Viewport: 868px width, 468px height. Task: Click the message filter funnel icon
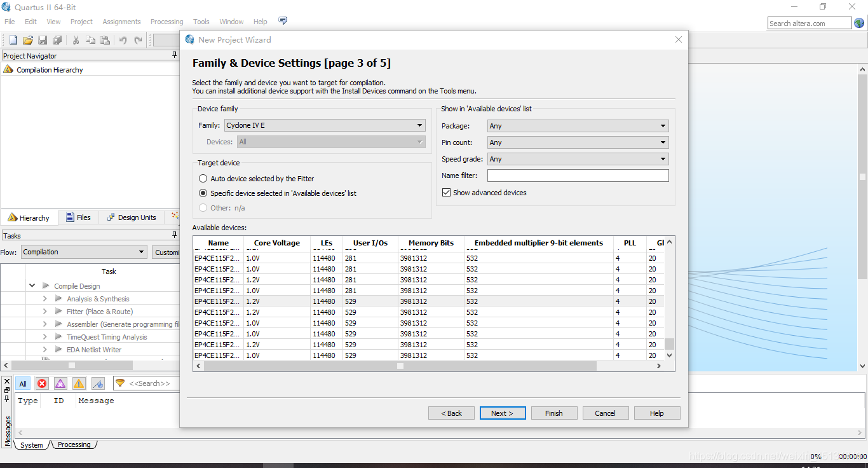tap(120, 383)
